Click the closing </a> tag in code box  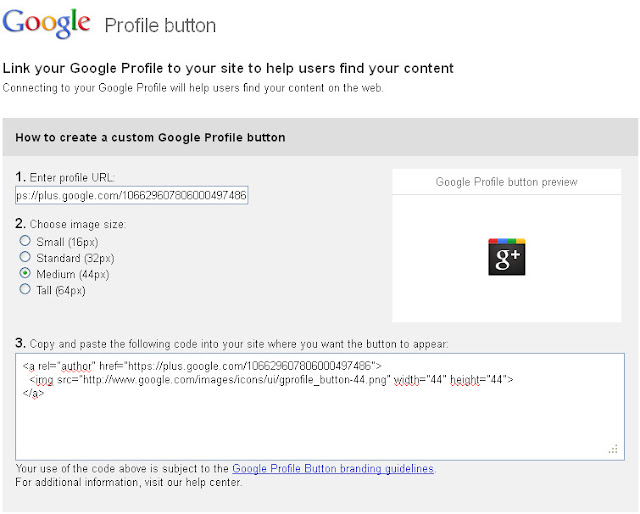pyautogui.click(x=33, y=394)
